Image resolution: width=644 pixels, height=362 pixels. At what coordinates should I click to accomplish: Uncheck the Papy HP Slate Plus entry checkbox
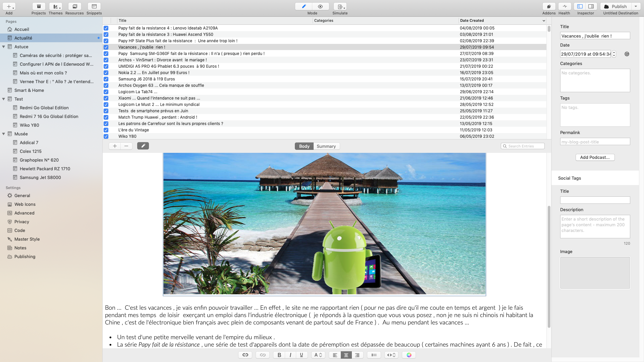[x=106, y=41]
